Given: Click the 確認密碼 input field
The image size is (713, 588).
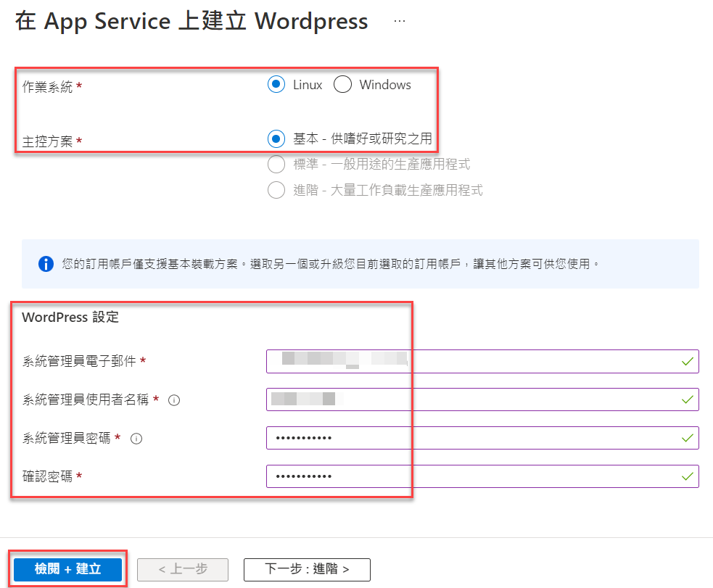Looking at the screenshot, I should [x=482, y=476].
